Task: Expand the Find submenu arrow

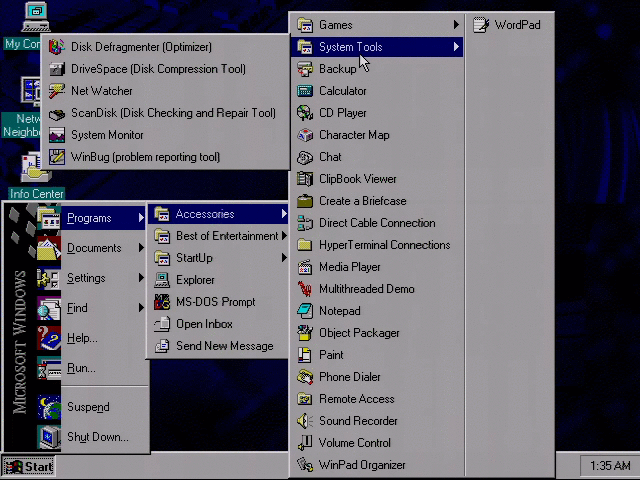Action: [x=141, y=308]
